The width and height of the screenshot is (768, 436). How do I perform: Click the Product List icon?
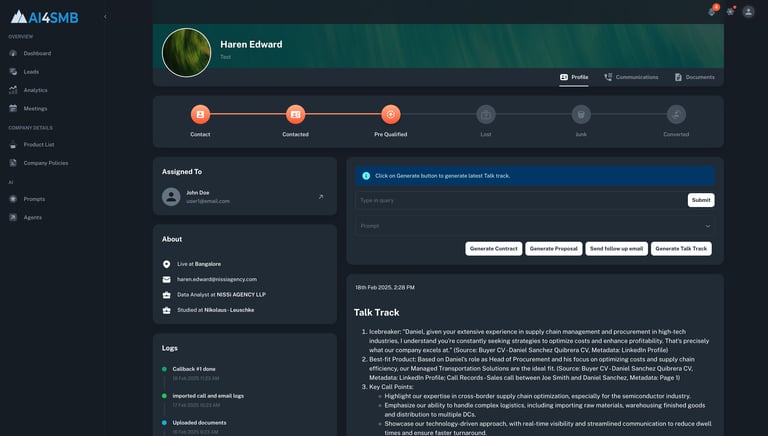(x=13, y=145)
